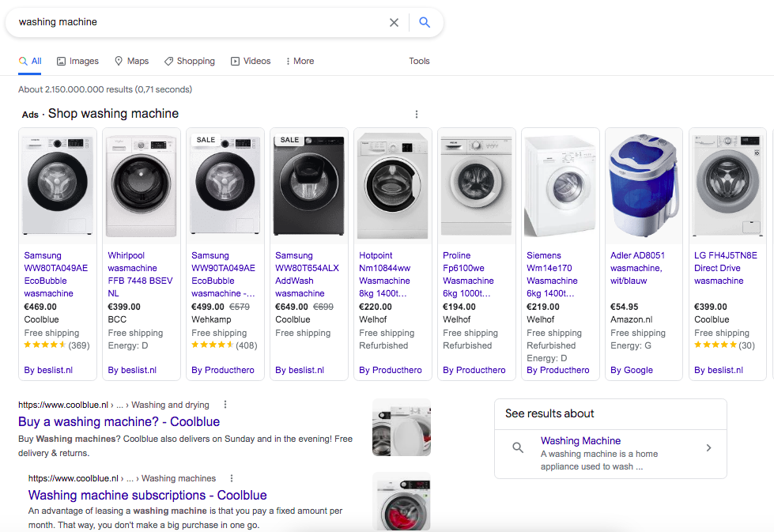Open 'By Producthero' under the Hotpoint card

point(391,370)
